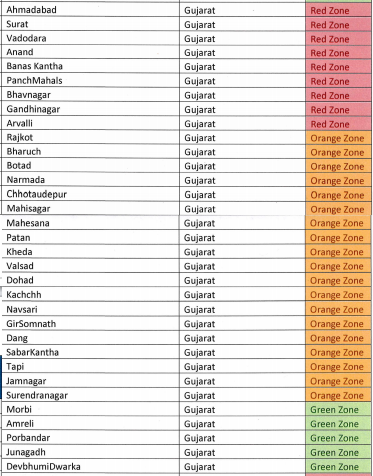Select Orange Zone cell in the Kheda row
The width and height of the screenshot is (373, 476).
pyautogui.click(x=339, y=252)
